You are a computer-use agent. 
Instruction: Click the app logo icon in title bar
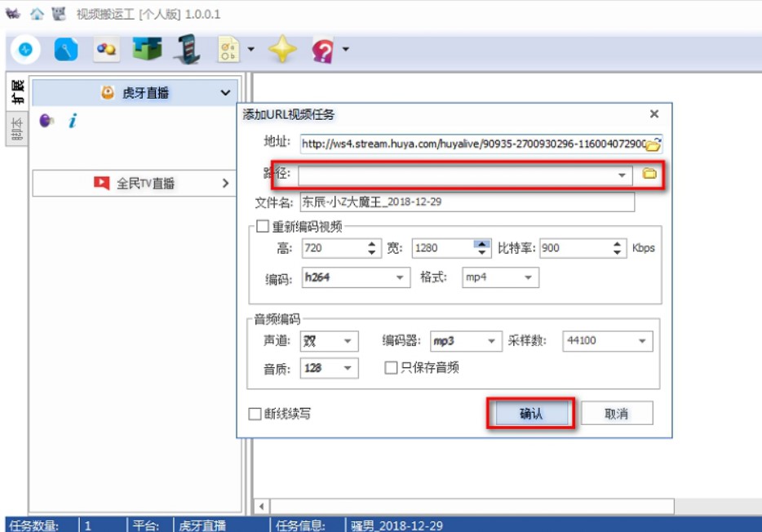click(13, 13)
